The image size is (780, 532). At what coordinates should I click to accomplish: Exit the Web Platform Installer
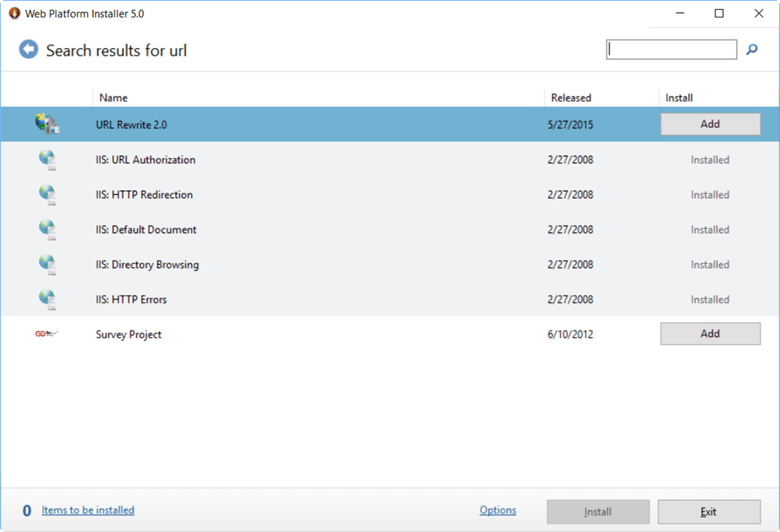click(709, 511)
